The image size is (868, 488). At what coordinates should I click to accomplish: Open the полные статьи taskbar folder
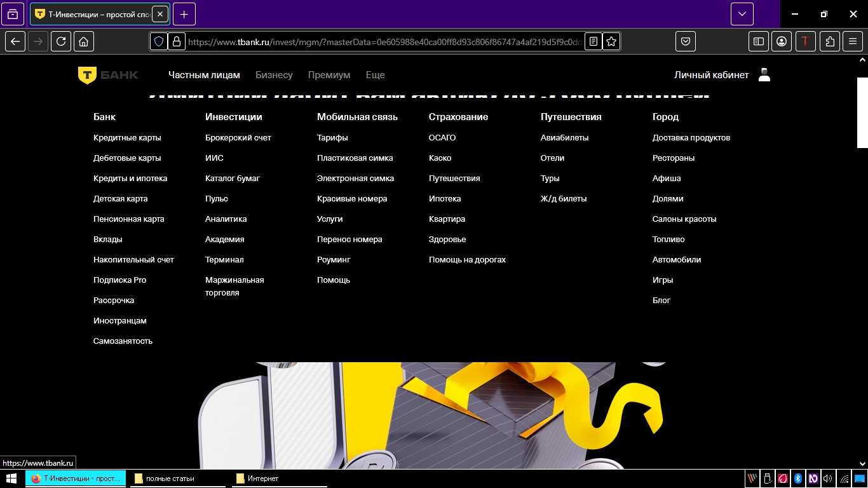point(178,478)
